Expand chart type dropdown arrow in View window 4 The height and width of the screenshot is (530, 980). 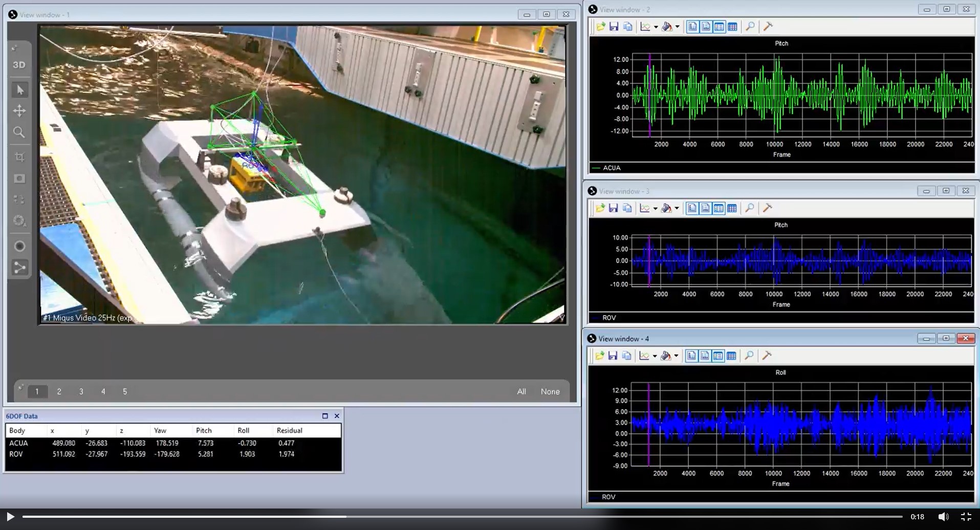pos(655,356)
